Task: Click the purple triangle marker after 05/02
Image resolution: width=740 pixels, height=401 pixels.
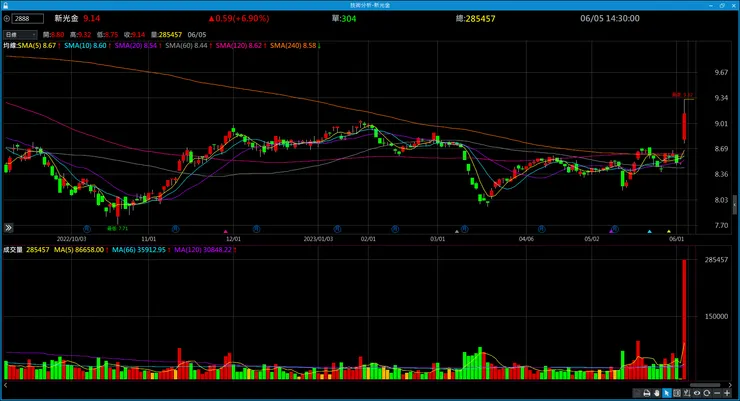Action: click(611, 231)
